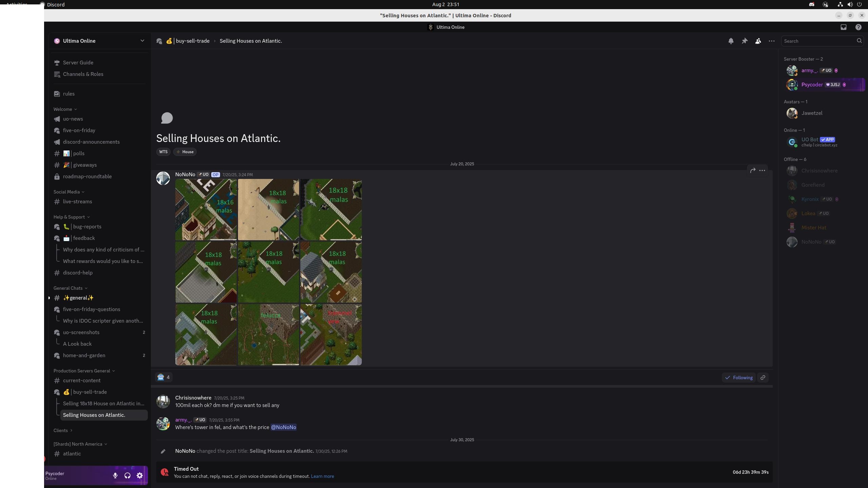Open system volume icon in top bar
The width and height of the screenshot is (868, 488).
(850, 4)
